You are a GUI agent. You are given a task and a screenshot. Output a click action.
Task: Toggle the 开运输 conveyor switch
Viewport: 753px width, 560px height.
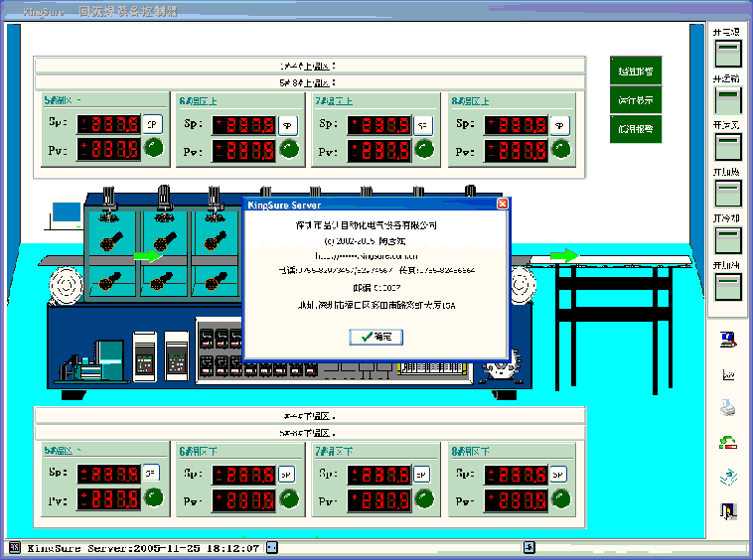(x=728, y=100)
